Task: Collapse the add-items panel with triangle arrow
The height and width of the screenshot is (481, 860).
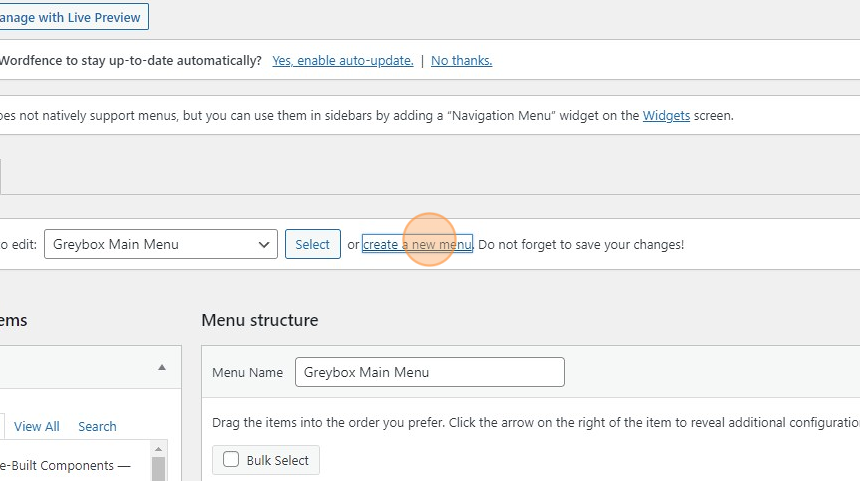Action: (162, 367)
